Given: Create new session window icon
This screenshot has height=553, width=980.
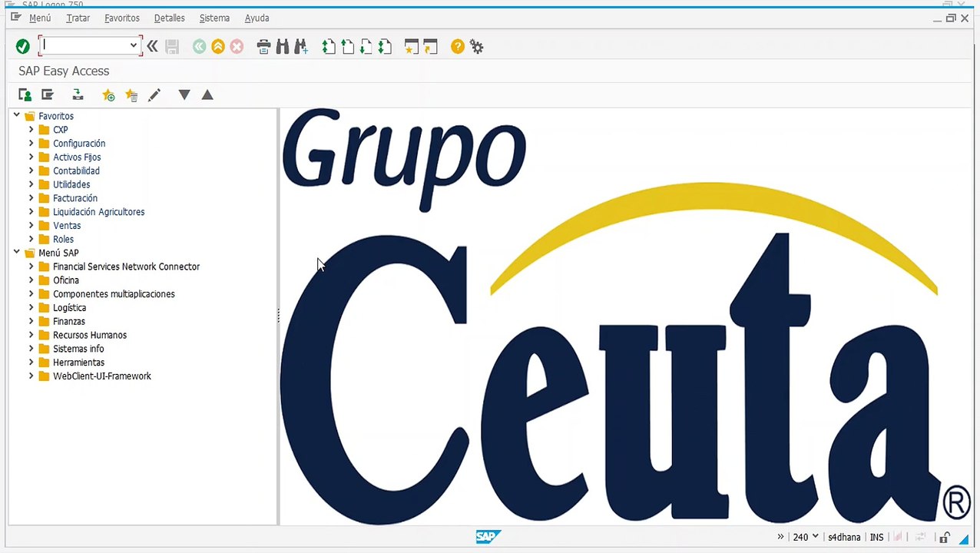Looking at the screenshot, I should click(x=412, y=47).
